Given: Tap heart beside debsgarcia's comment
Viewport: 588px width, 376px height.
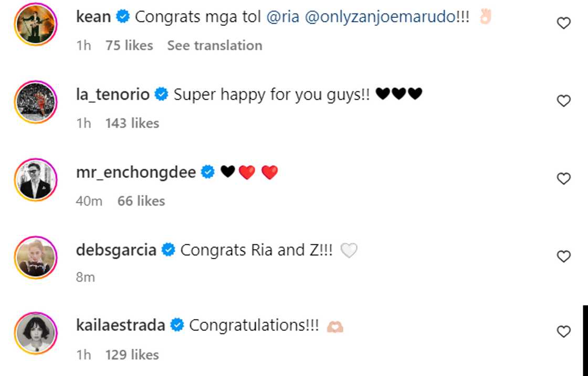Looking at the screenshot, I should [x=563, y=256].
